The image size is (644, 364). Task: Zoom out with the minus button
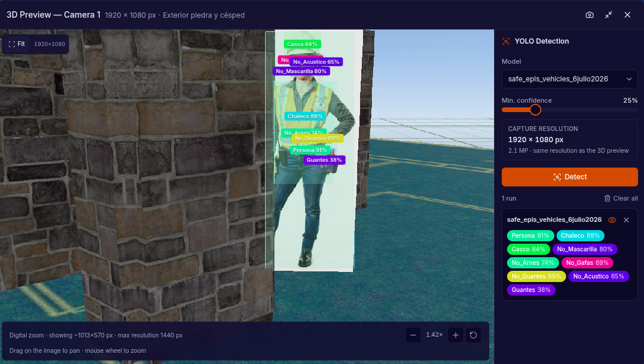pyautogui.click(x=413, y=335)
